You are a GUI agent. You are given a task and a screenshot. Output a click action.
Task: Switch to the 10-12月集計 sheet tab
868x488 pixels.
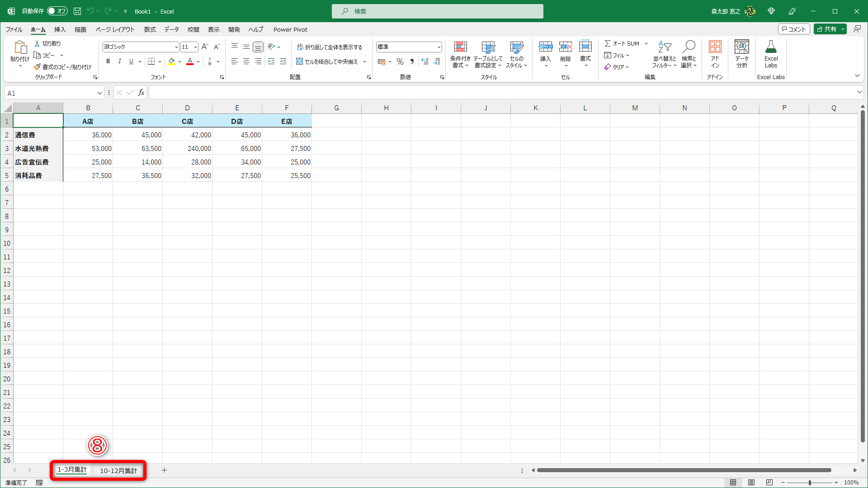point(118,470)
